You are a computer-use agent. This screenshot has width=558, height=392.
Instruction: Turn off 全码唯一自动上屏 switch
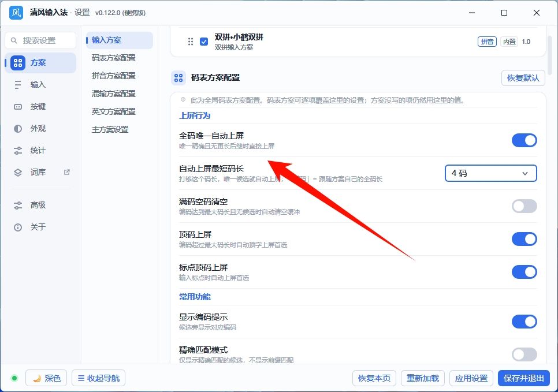[524, 140]
